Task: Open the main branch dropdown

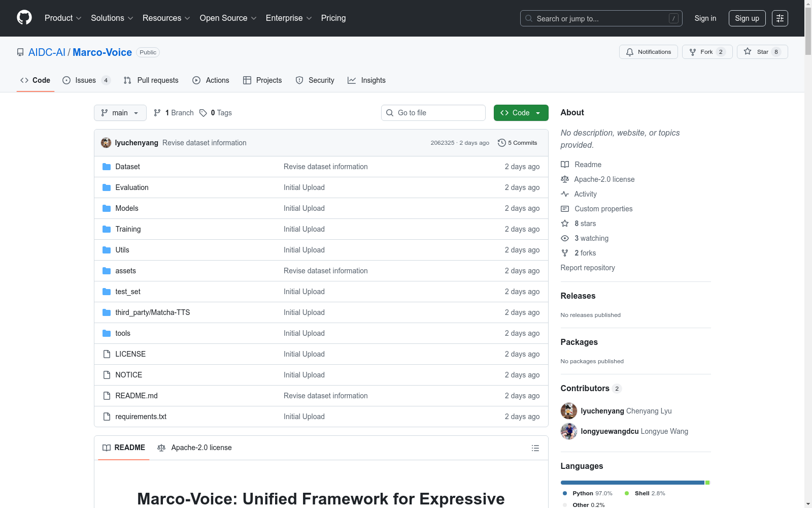Action: click(x=120, y=113)
